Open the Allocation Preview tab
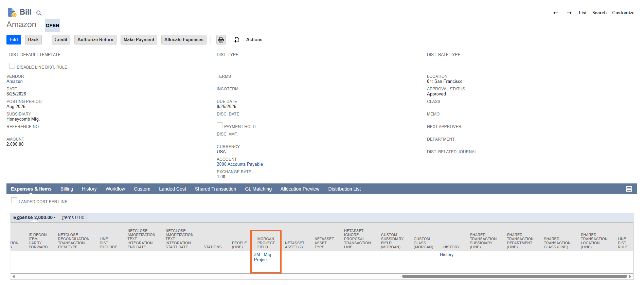The image size is (644, 285). click(x=300, y=189)
